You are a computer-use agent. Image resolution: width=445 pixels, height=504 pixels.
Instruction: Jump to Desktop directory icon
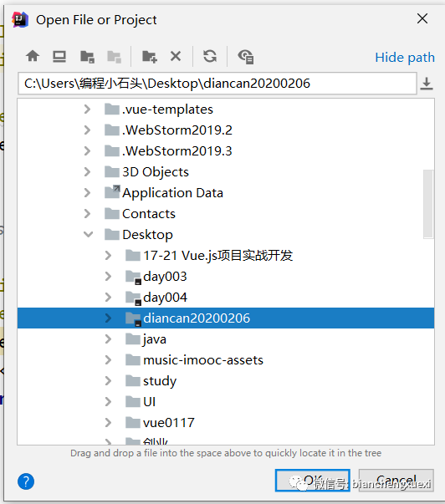click(59, 57)
